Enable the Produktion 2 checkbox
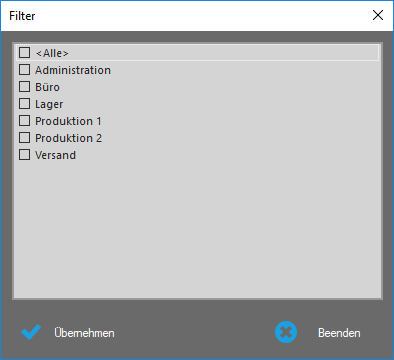The image size is (394, 360). pos(24,138)
